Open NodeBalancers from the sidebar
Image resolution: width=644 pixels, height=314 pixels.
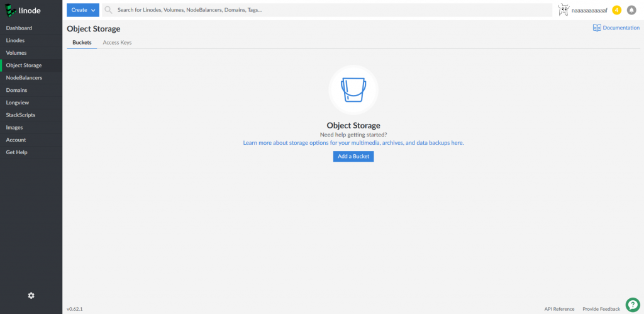24,77
